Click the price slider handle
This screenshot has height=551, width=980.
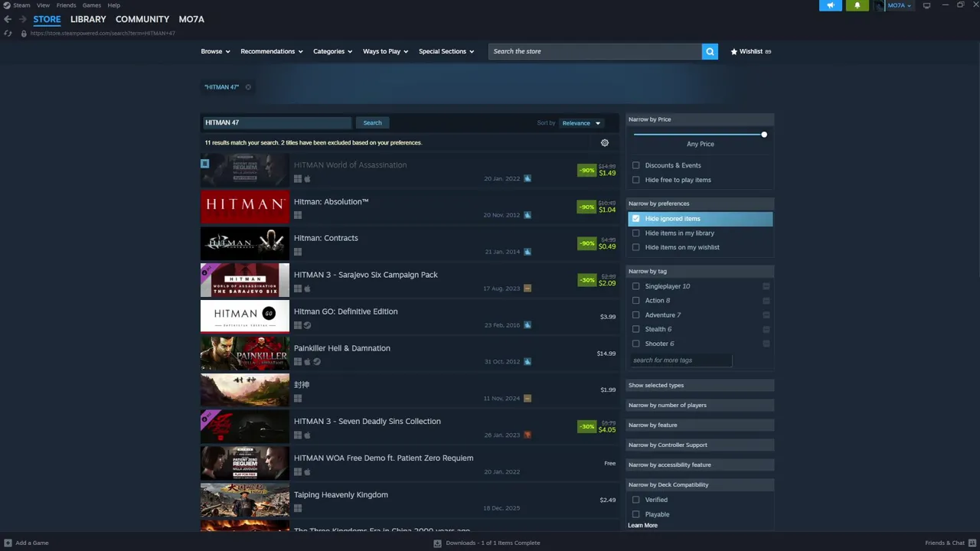click(x=763, y=135)
